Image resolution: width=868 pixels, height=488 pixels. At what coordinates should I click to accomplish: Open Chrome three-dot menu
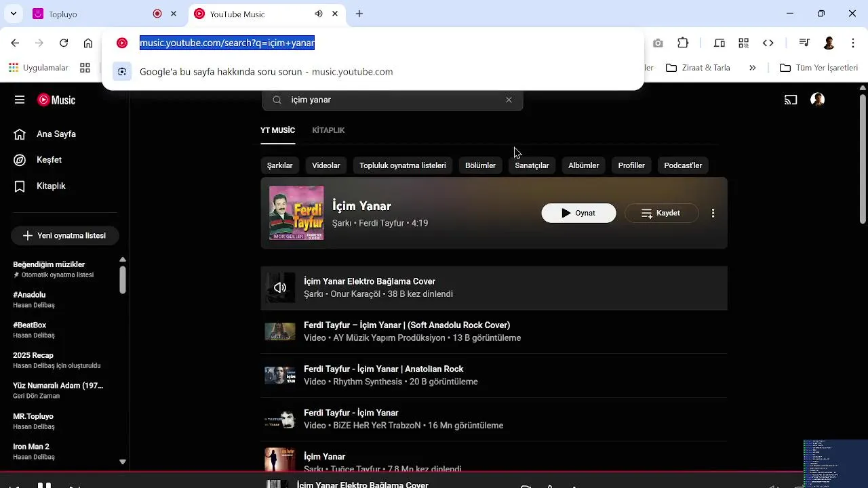[853, 43]
